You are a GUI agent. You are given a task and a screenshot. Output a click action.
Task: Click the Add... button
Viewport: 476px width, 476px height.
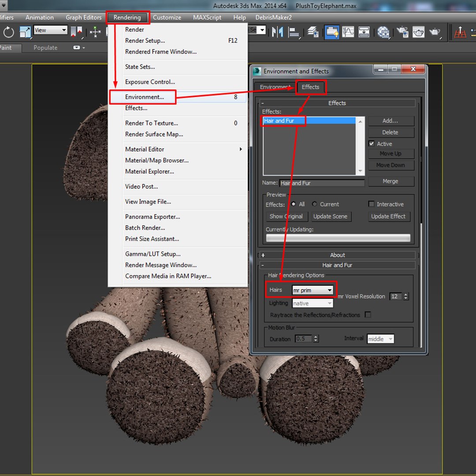pyautogui.click(x=391, y=121)
